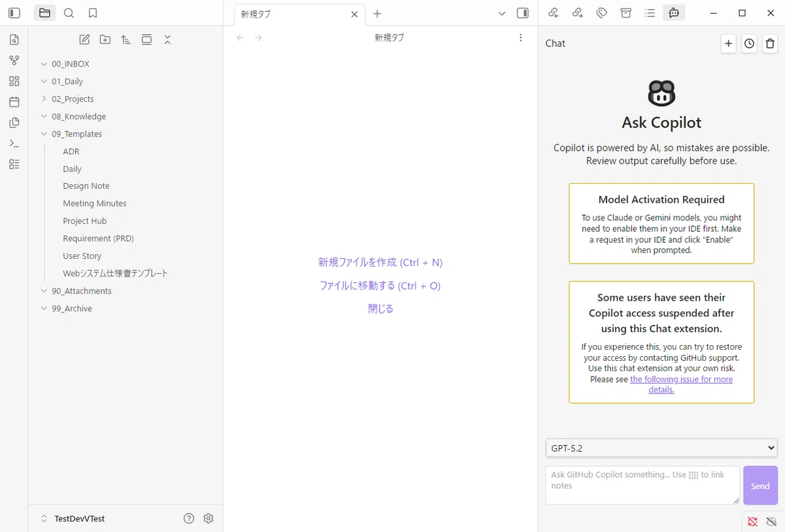
Task: Open the bookmarks pane icon
Action: click(93, 13)
